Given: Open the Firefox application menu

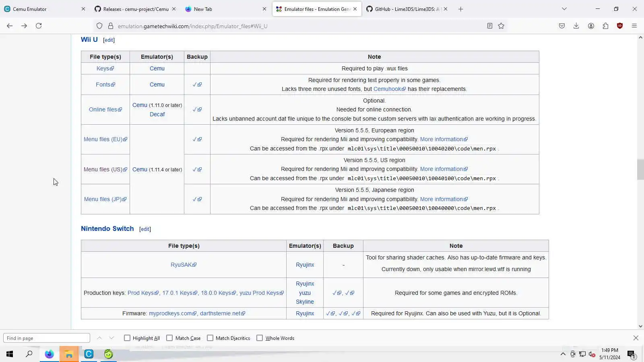Looking at the screenshot, I should tap(634, 26).
